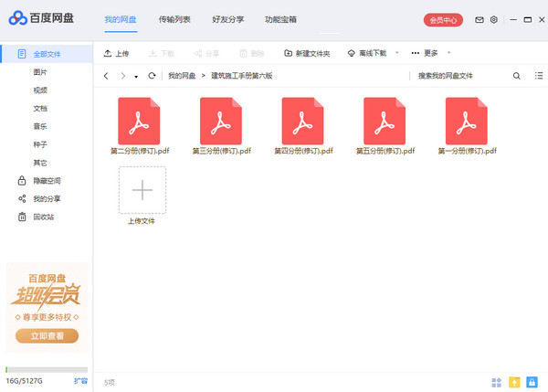The image size is (548, 392).
Task: Open the mail messages icon
Action: [x=479, y=19]
